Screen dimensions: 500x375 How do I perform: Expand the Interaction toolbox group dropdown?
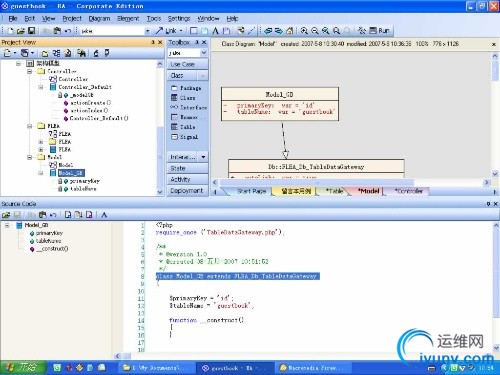pyautogui.click(x=203, y=157)
